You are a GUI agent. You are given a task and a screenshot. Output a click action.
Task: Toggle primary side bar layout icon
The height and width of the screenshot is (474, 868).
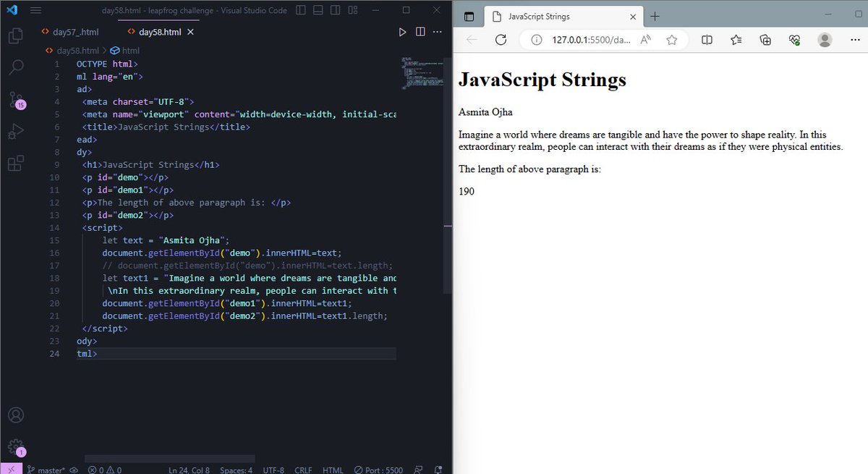[x=301, y=10]
